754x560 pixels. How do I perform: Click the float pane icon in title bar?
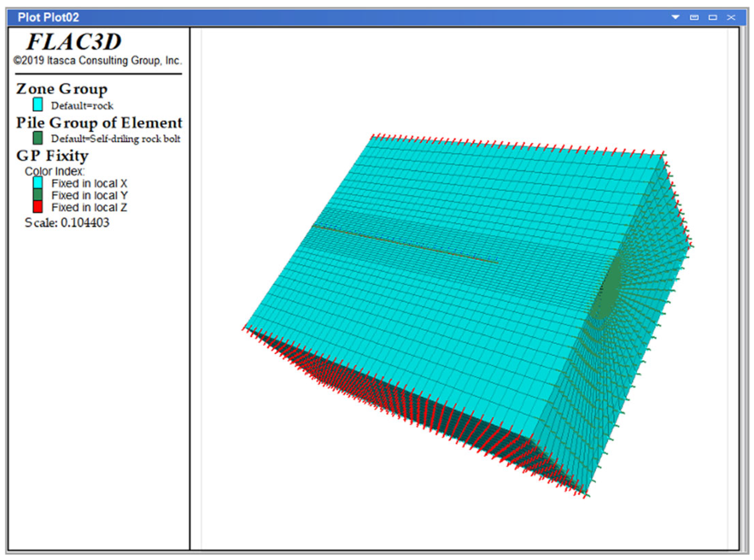tap(694, 17)
